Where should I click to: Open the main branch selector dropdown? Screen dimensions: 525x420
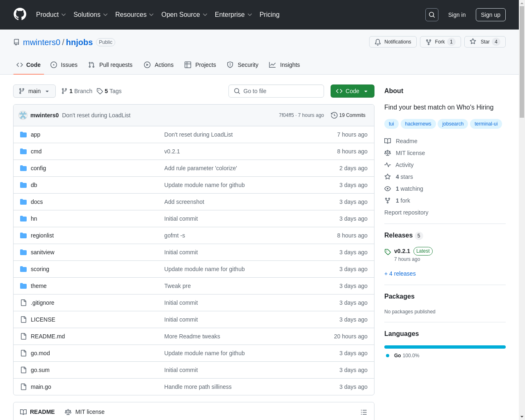point(34,91)
